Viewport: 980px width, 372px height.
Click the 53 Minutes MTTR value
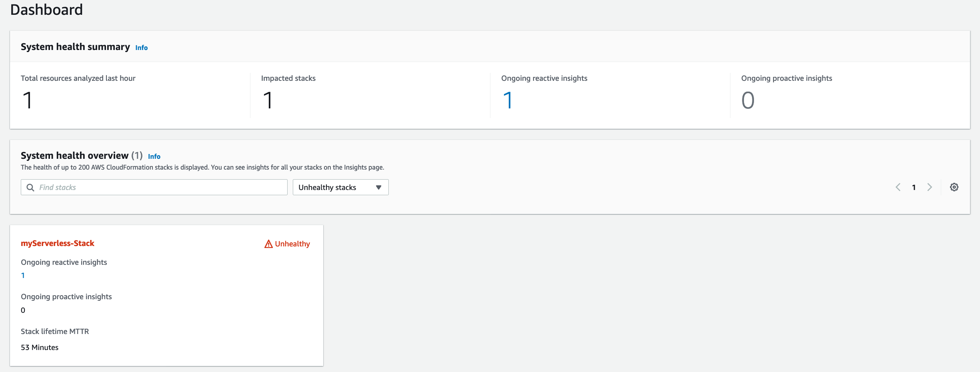(40, 348)
